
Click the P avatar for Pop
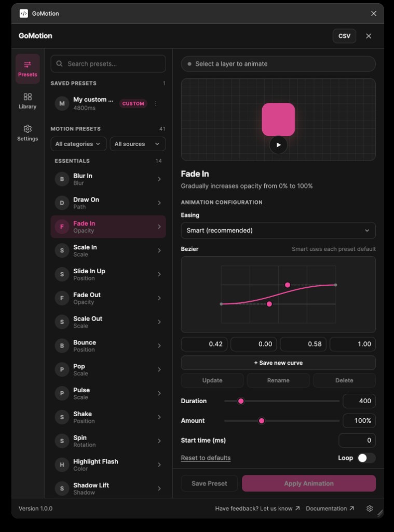(x=62, y=369)
